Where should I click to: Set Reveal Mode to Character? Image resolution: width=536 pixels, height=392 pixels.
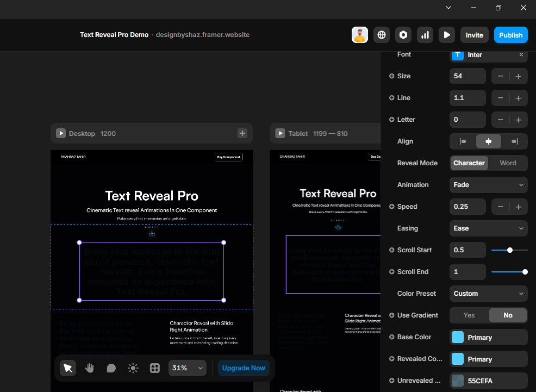tap(469, 163)
